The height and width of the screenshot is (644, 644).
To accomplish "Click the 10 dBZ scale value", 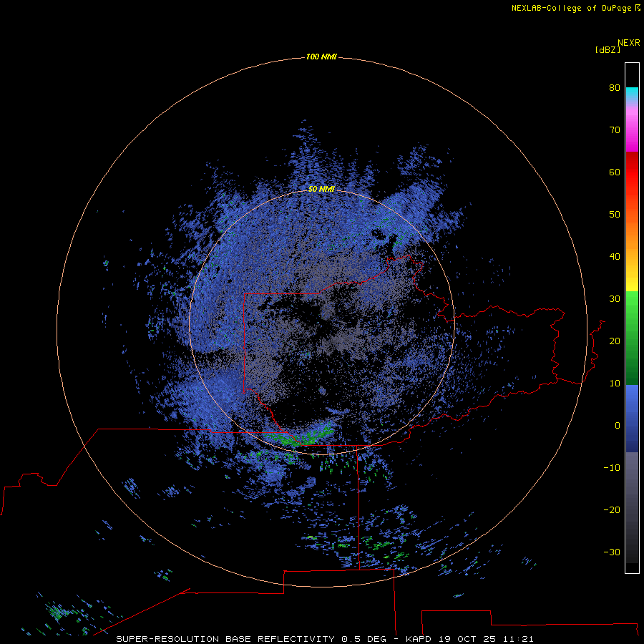I will click(615, 384).
